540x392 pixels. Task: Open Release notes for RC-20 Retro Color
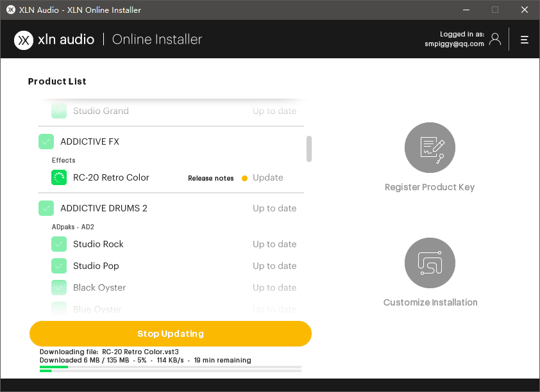[210, 178]
